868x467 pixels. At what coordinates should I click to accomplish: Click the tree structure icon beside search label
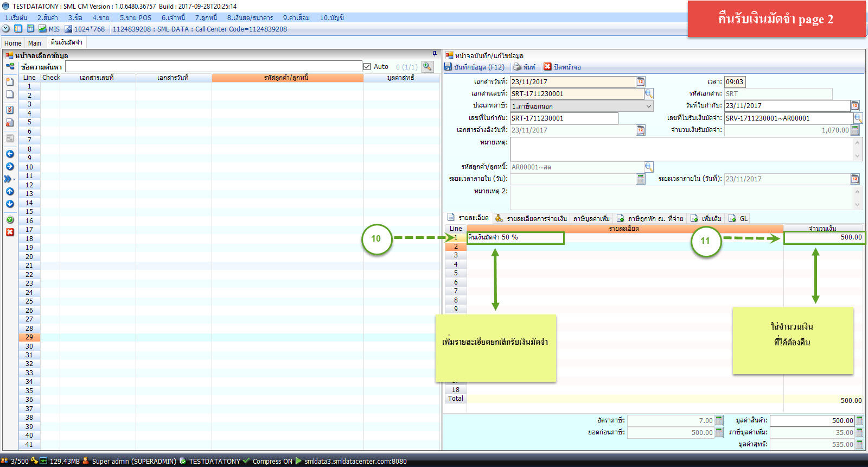[x=10, y=66]
